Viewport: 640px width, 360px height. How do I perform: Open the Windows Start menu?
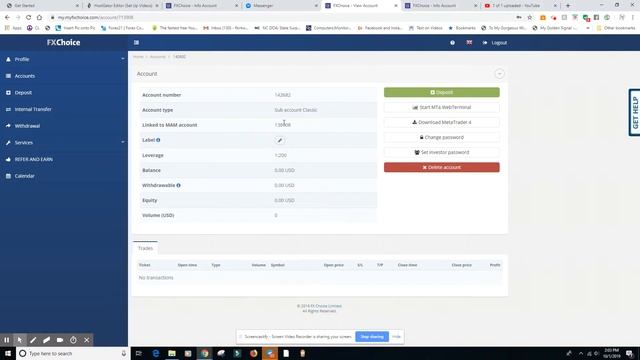click(8, 353)
